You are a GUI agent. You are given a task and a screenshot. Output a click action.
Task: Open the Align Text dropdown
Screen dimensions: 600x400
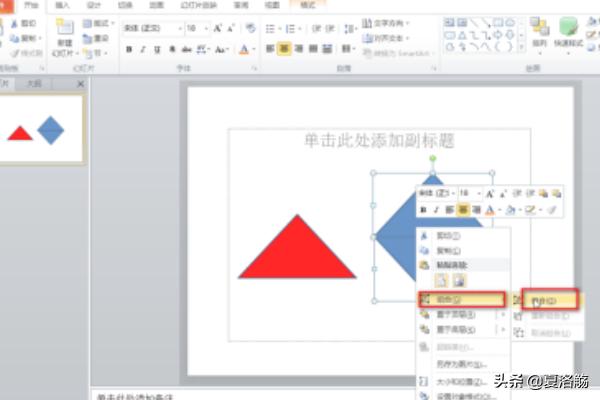tap(385, 38)
